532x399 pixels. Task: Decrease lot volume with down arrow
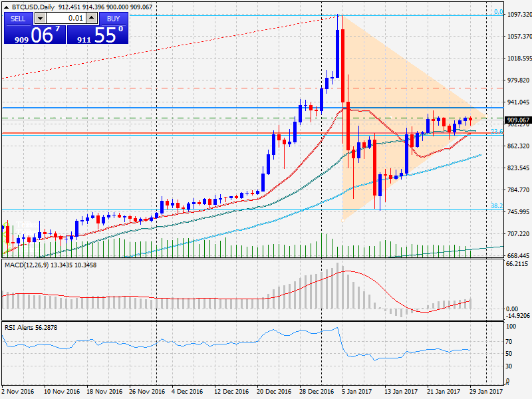pos(41,19)
